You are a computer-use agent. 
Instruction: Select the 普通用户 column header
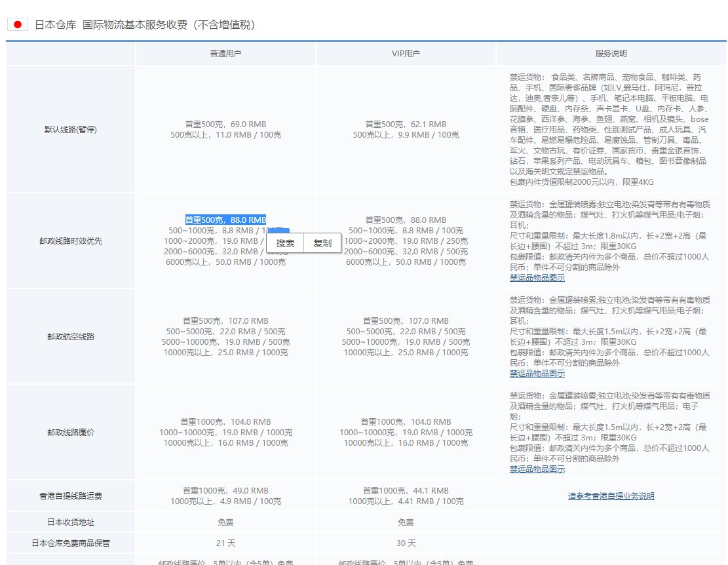coord(225,54)
